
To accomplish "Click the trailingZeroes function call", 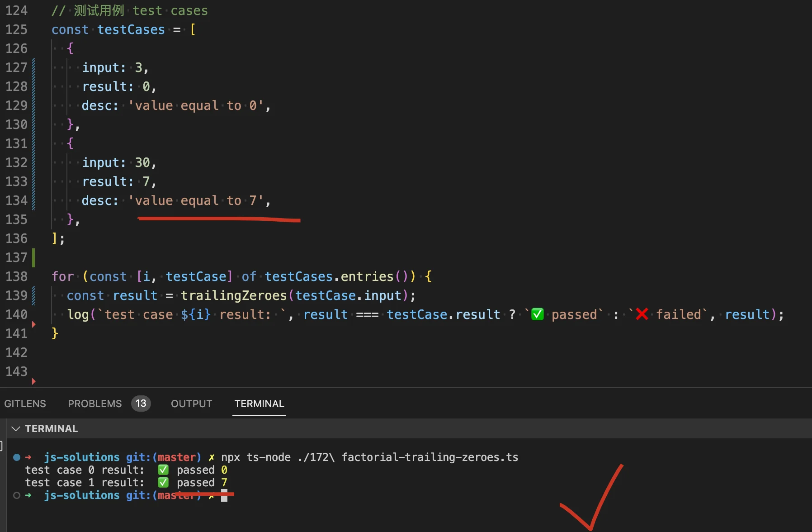I will pos(234,295).
